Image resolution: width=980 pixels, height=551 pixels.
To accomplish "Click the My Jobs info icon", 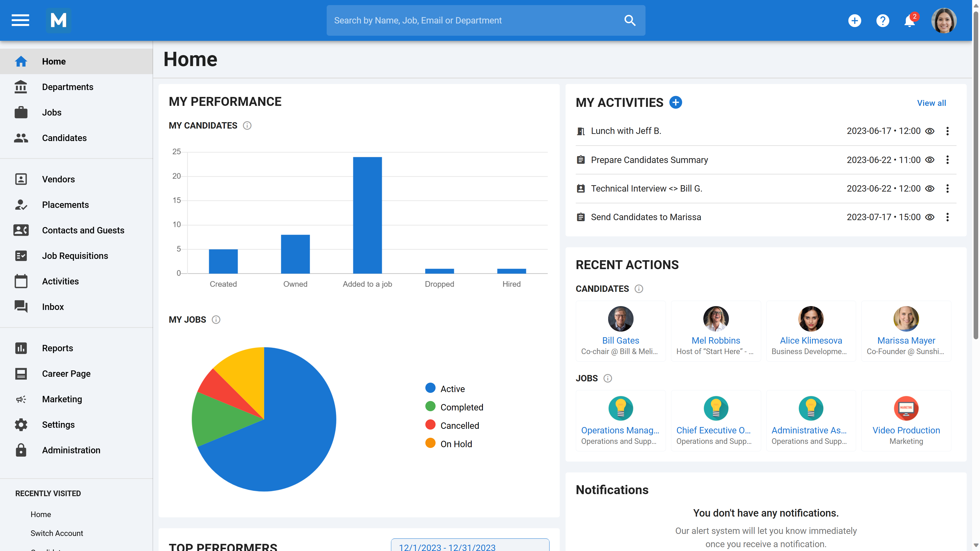I will pos(216,319).
